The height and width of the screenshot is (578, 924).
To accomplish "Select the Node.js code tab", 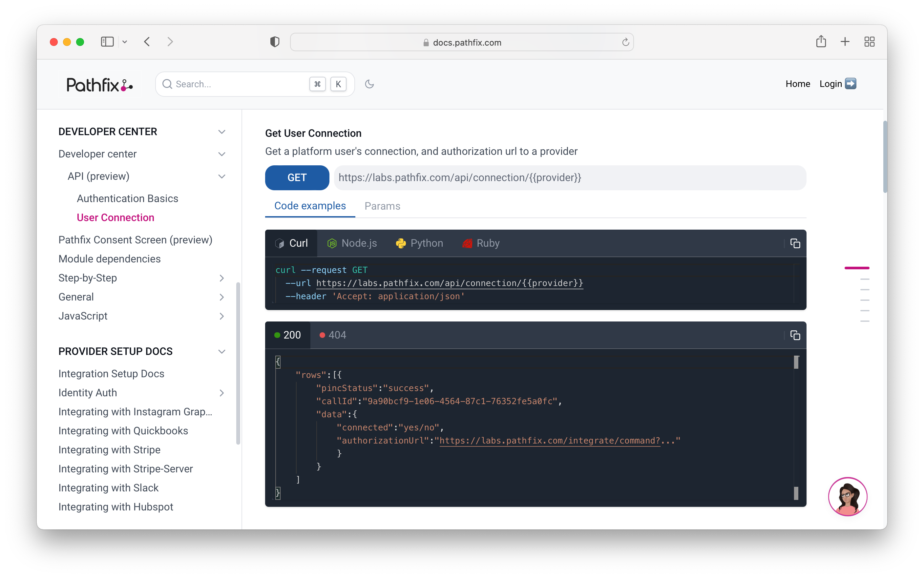I will point(352,243).
